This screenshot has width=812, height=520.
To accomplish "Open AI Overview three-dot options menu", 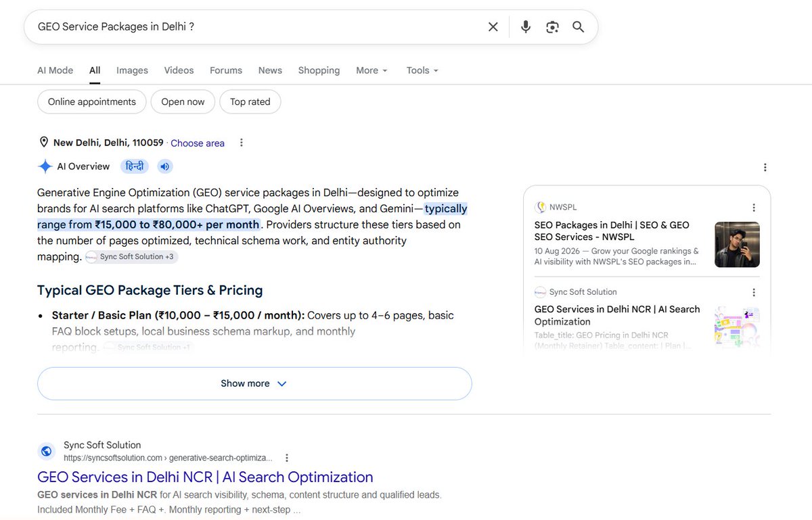I will point(765,167).
